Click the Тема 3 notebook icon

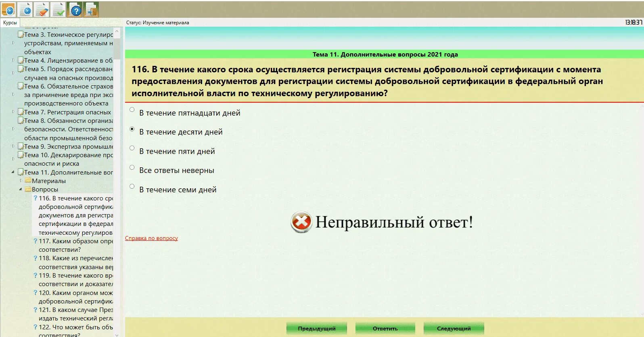[21, 35]
